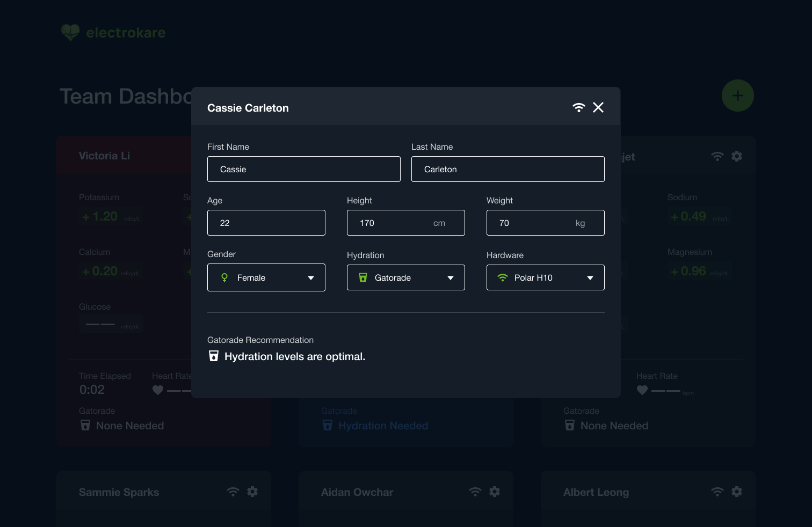Click the Calcium +0.20 value
Image resolution: width=812 pixels, height=527 pixels.
100,271
